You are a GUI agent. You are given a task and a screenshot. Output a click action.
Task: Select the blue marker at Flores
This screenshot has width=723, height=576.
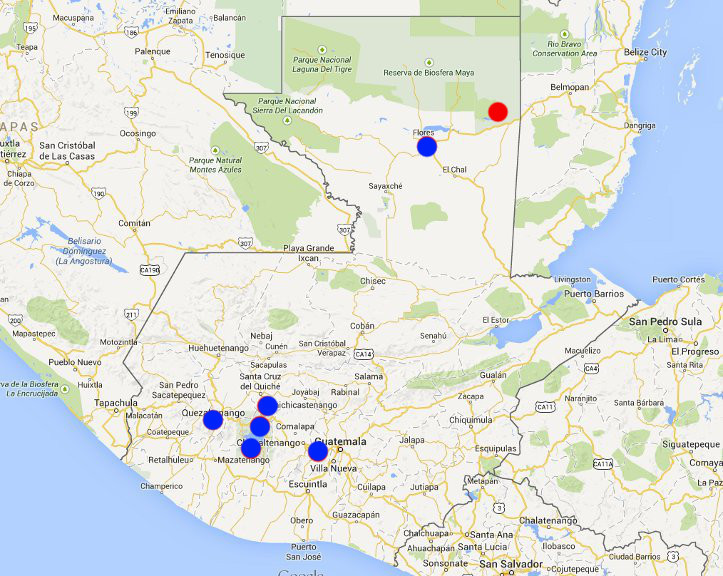click(427, 147)
